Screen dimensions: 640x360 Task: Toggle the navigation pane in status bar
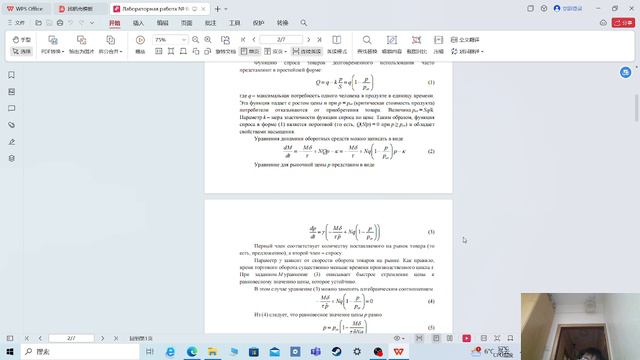(x=10, y=338)
